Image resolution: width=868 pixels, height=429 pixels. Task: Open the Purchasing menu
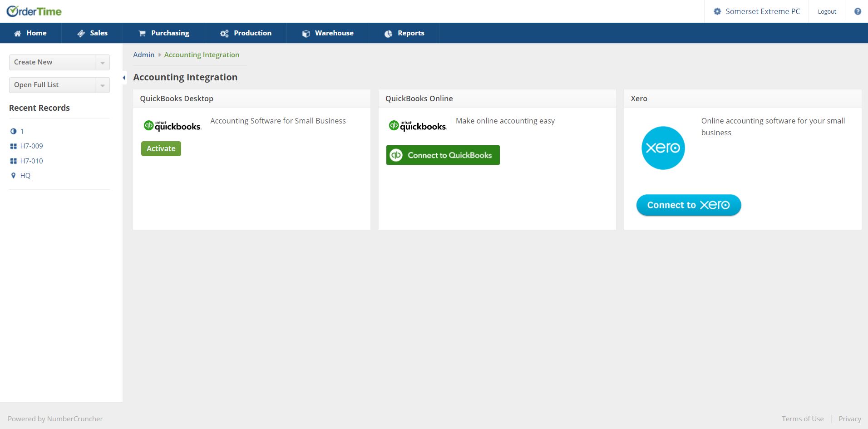(163, 33)
